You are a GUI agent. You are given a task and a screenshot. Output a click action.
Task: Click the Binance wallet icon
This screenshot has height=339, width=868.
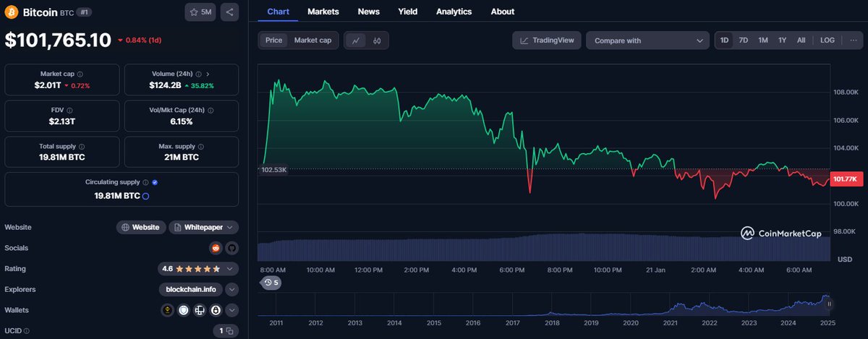pos(167,310)
